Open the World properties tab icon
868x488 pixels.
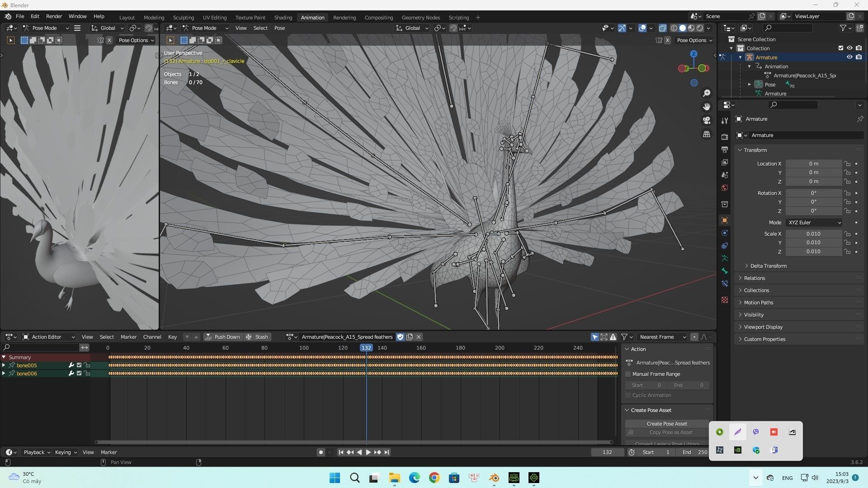pos(725,188)
